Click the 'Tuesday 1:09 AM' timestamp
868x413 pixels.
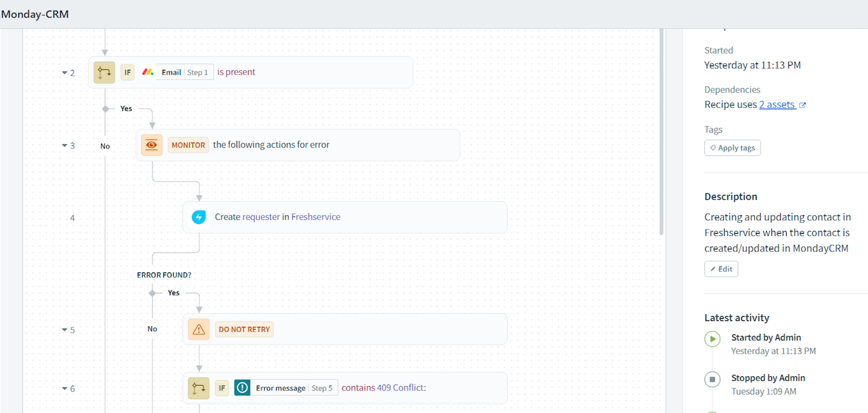click(x=764, y=391)
